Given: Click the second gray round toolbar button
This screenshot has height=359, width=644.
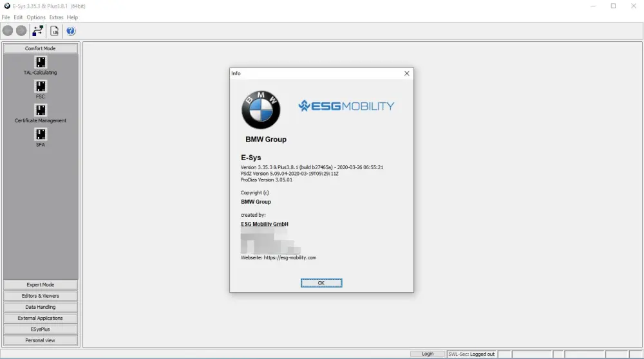Looking at the screenshot, I should coord(21,31).
